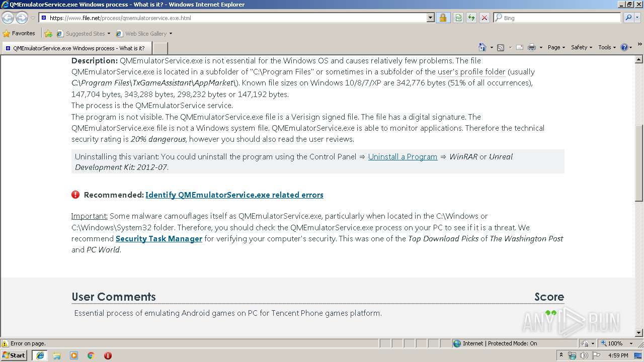Click the Action Center flag tray icon

596,355
